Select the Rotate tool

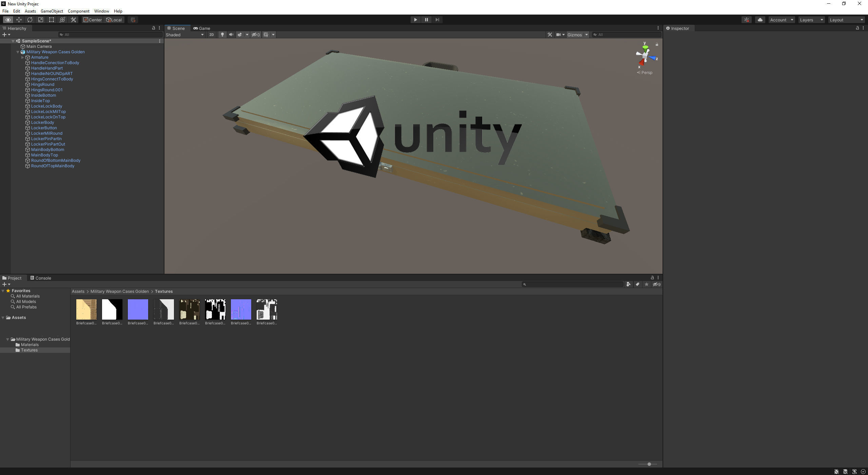tap(30, 20)
